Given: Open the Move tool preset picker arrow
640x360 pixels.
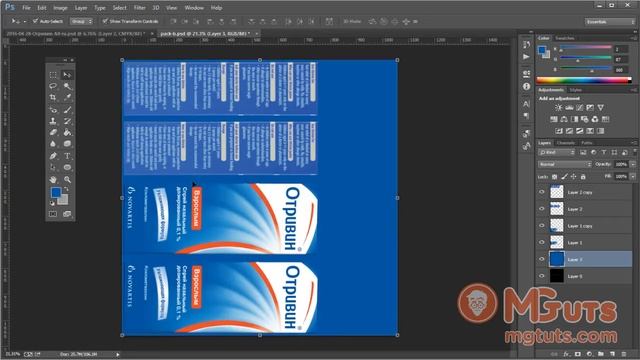Looking at the screenshot, I should 24,21.
